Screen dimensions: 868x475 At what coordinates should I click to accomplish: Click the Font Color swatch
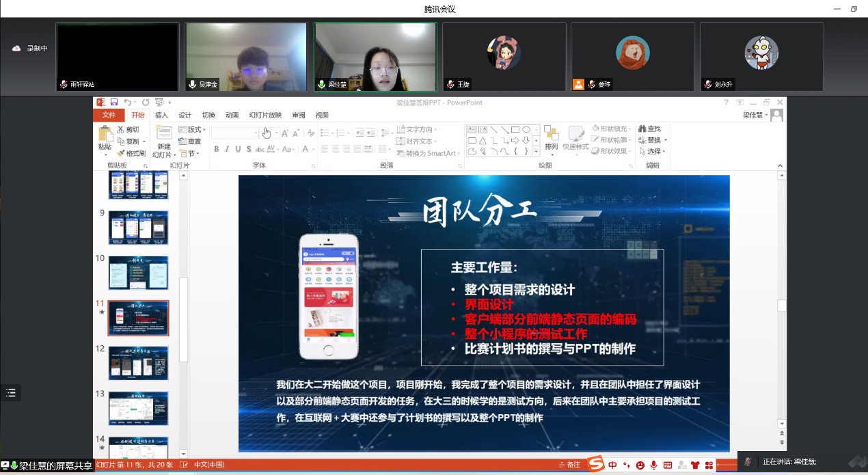306,149
